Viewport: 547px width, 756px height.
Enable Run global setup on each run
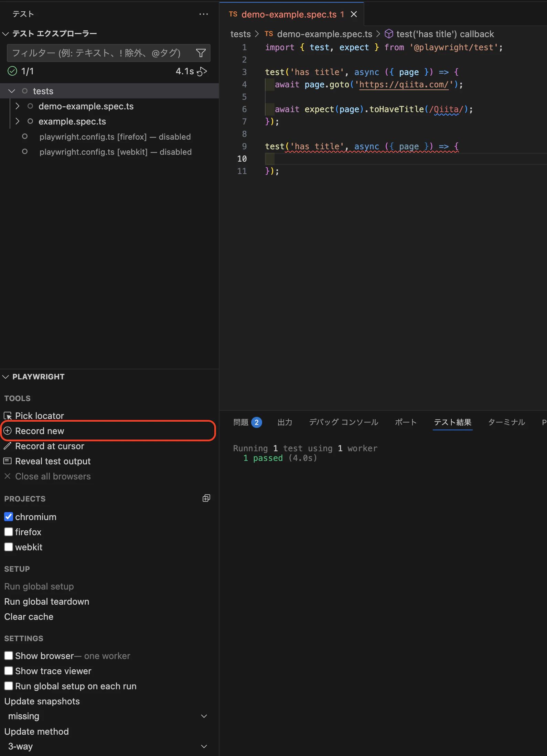[x=9, y=686]
